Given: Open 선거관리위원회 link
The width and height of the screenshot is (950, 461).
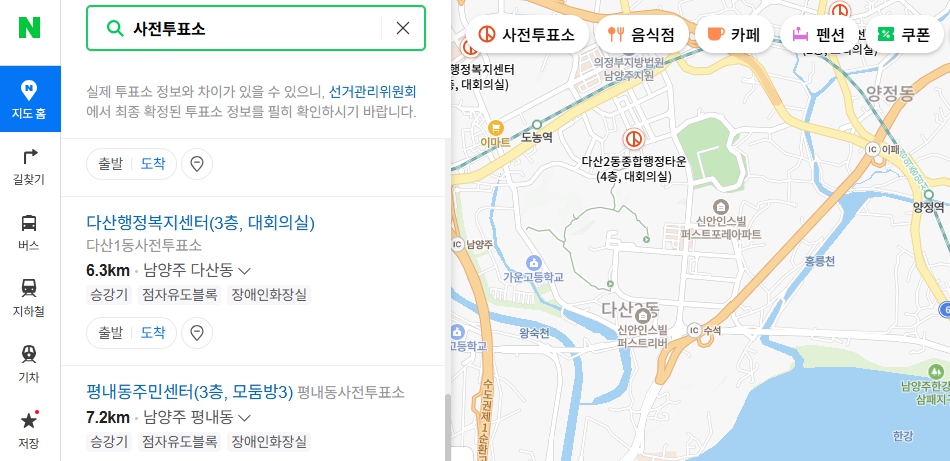Looking at the screenshot, I should pyautogui.click(x=372, y=92).
